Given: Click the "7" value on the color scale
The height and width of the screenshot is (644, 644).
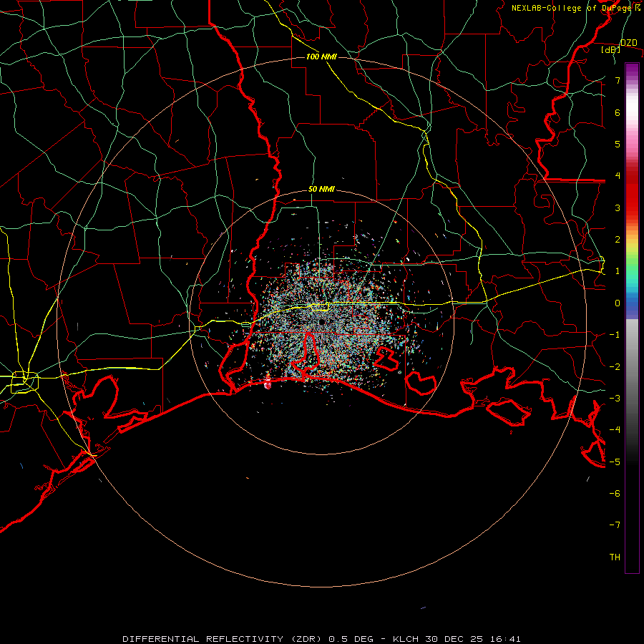Looking at the screenshot, I should click(x=618, y=80).
